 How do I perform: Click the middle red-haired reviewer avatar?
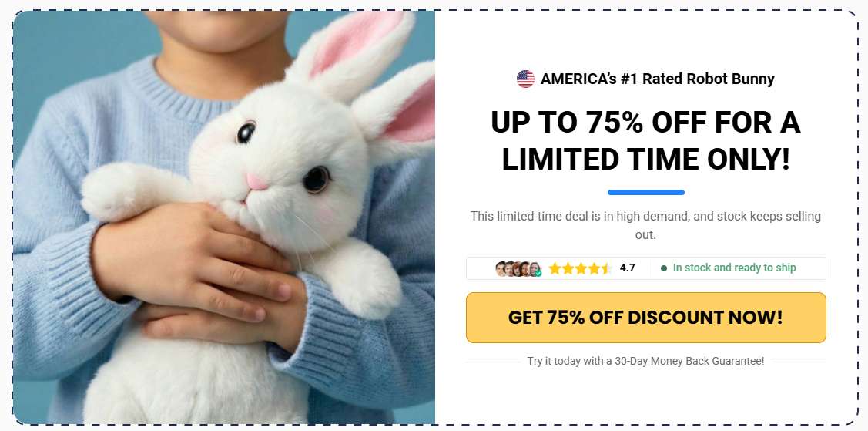[517, 268]
